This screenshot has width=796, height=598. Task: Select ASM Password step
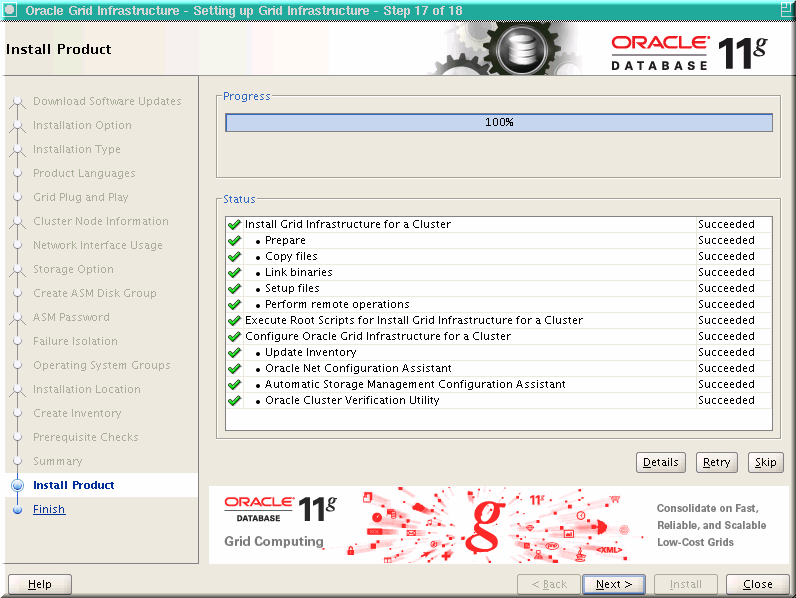(72, 317)
